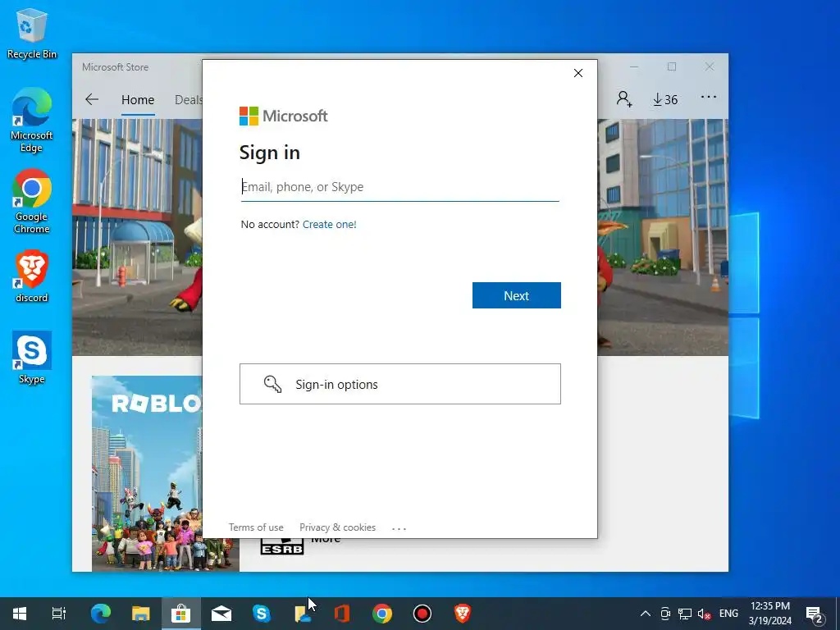This screenshot has width=840, height=630.
Task: Open the clock and date flyout
Action: [769, 614]
